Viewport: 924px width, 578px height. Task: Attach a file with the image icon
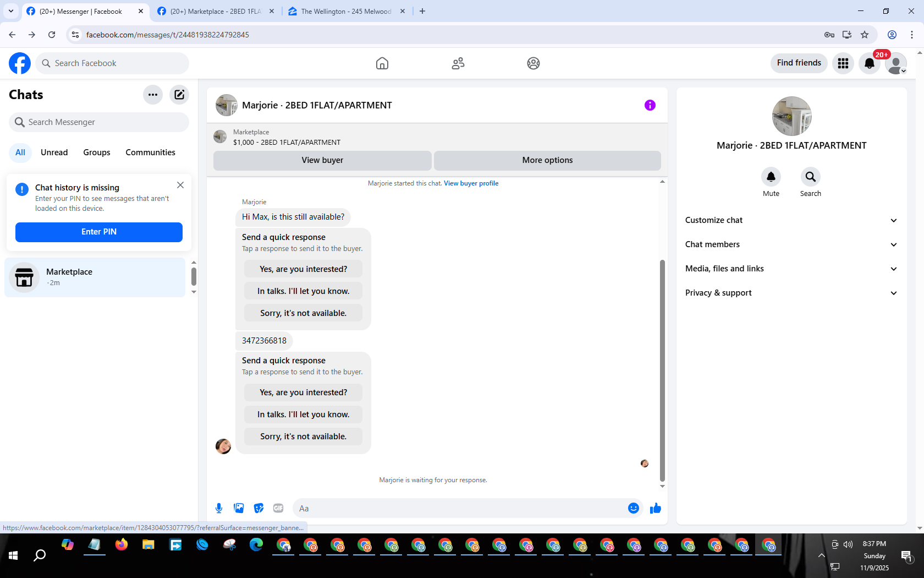(x=239, y=508)
